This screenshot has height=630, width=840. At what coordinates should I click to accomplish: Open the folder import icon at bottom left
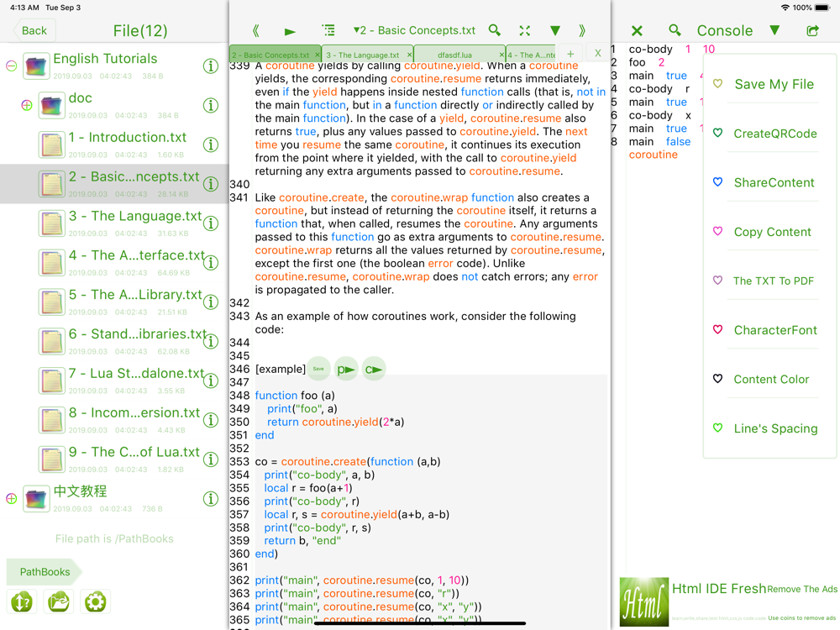pyautogui.click(x=59, y=601)
